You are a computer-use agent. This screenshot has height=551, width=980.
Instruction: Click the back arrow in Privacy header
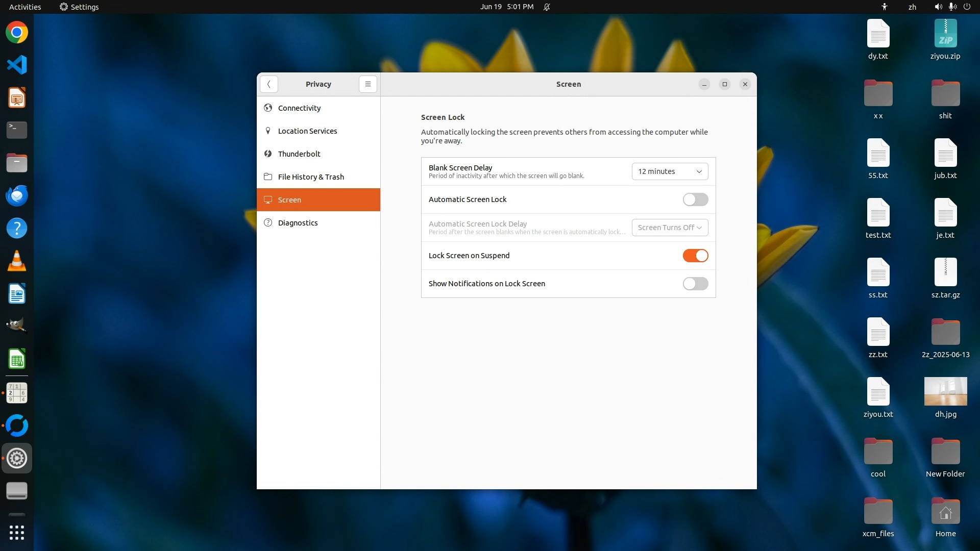(269, 84)
